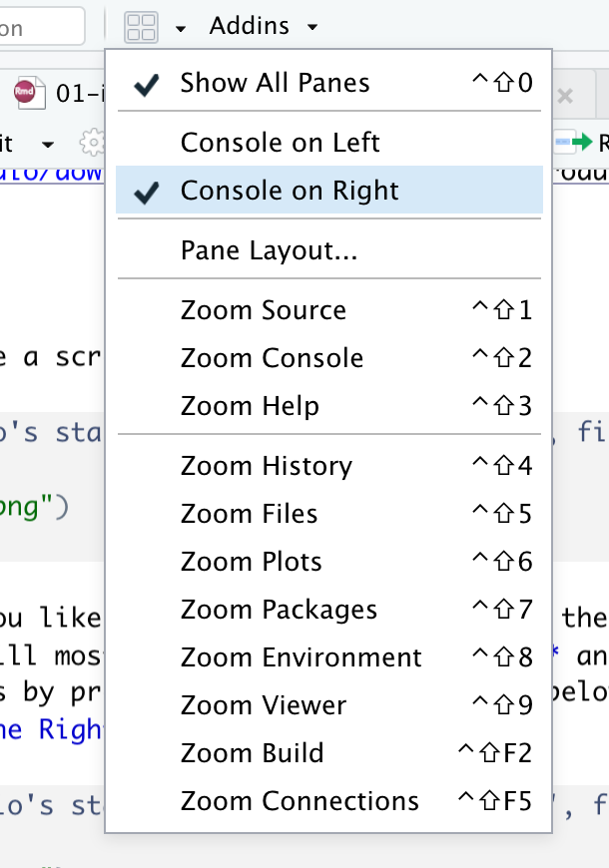Select Console on Right option
This screenshot has height=868, width=609.
pyautogui.click(x=290, y=191)
